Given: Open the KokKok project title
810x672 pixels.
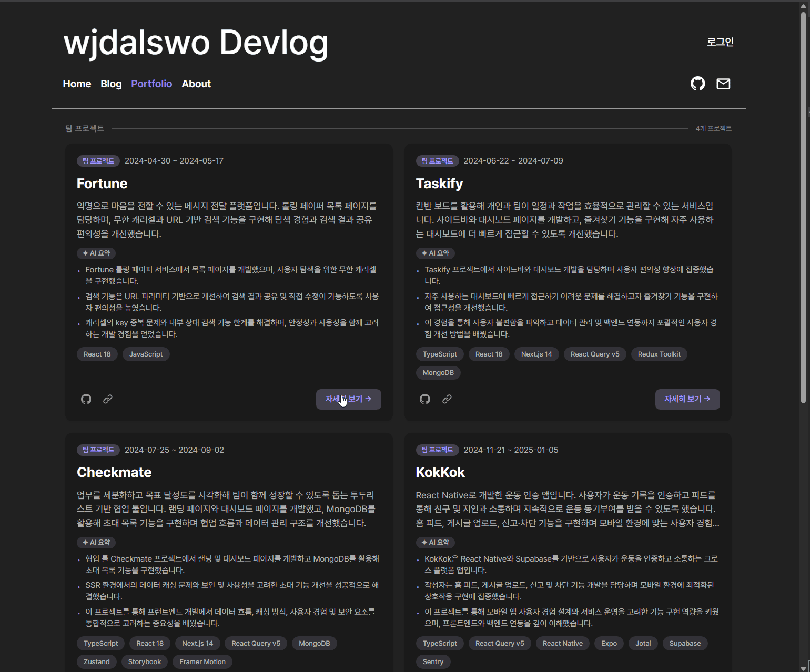Looking at the screenshot, I should [440, 472].
